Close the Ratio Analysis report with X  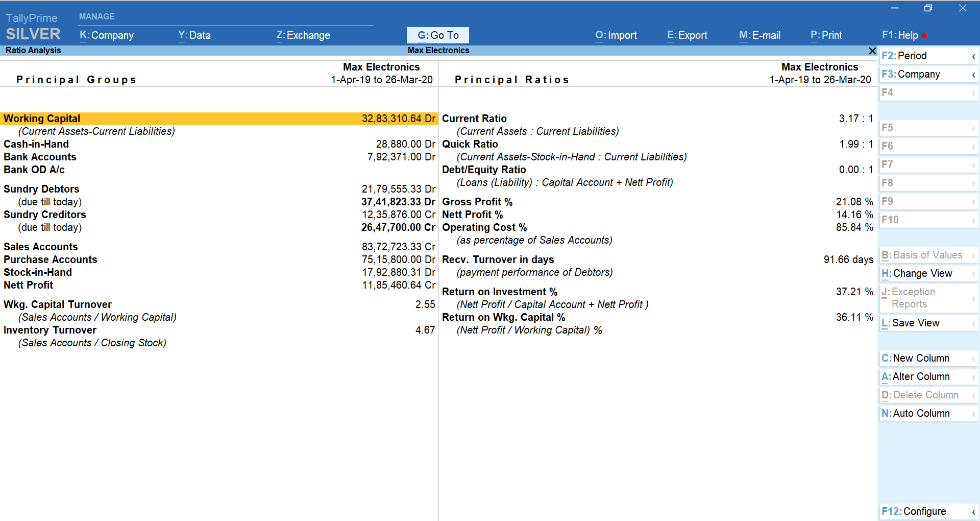872,51
